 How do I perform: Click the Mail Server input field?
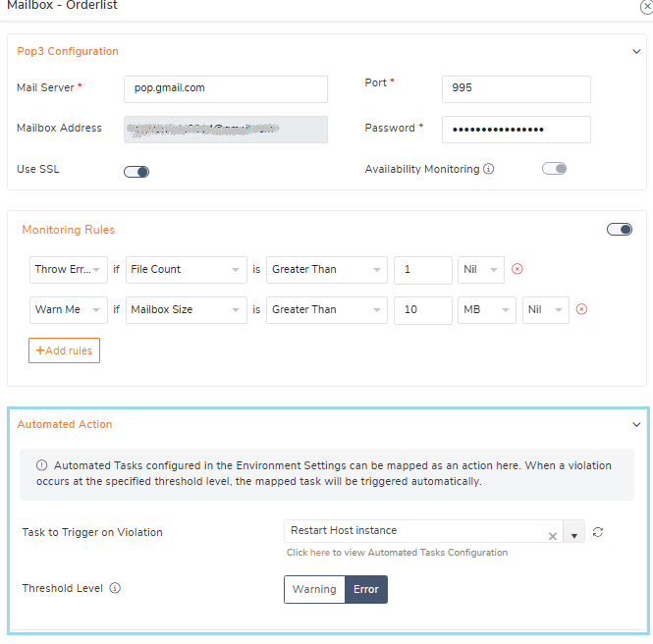click(226, 88)
